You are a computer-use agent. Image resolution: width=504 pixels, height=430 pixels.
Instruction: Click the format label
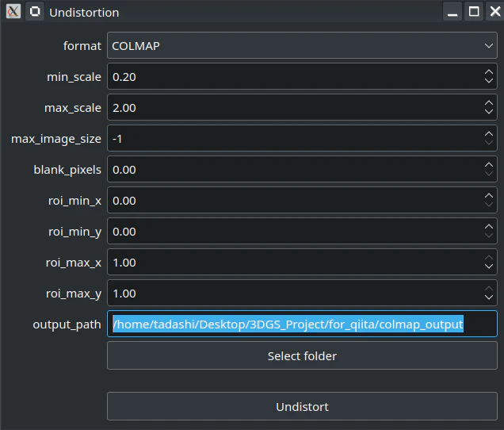[x=82, y=46]
